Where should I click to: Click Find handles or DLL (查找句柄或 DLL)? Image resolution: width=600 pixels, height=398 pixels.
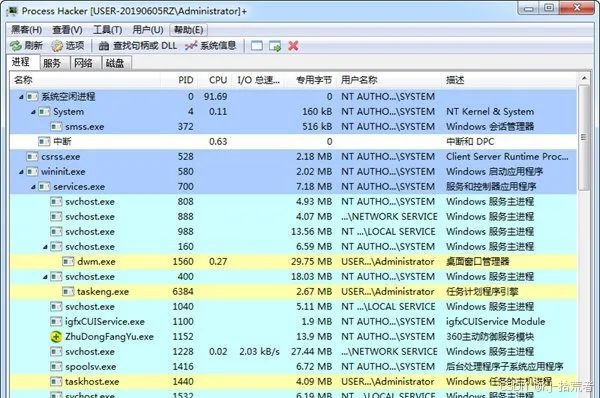click(x=138, y=46)
